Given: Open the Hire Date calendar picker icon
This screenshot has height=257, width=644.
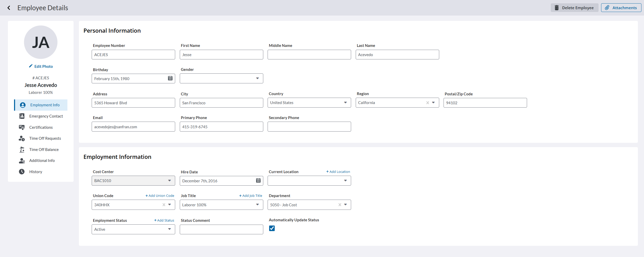Looking at the screenshot, I should pyautogui.click(x=258, y=181).
